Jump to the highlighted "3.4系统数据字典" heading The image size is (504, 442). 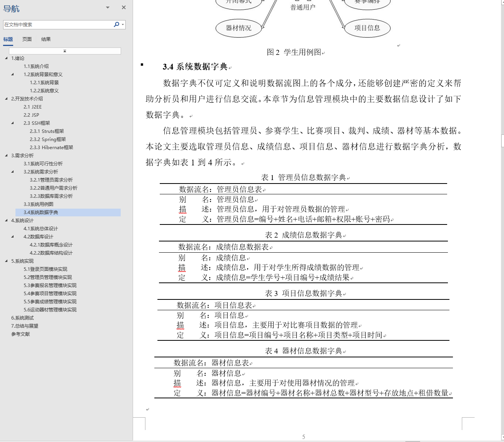(41, 212)
